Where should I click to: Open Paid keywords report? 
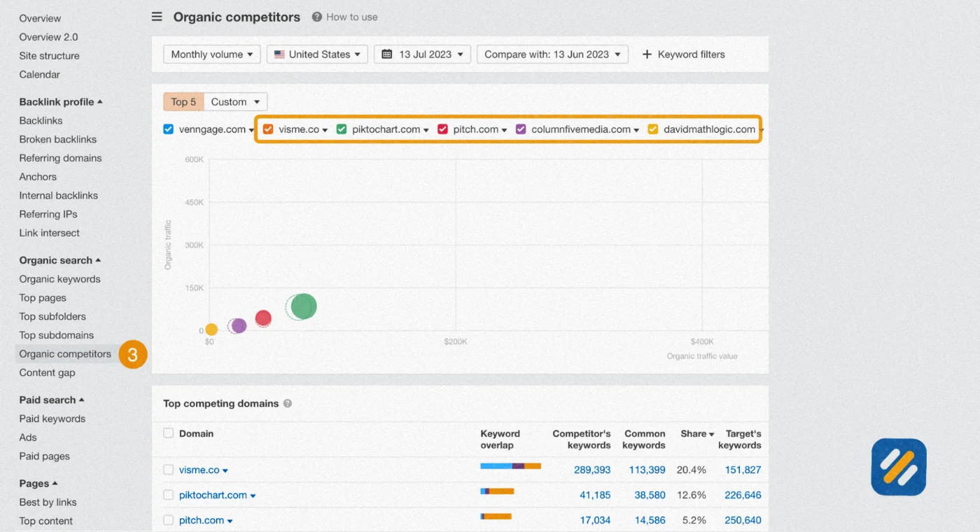[52, 419]
